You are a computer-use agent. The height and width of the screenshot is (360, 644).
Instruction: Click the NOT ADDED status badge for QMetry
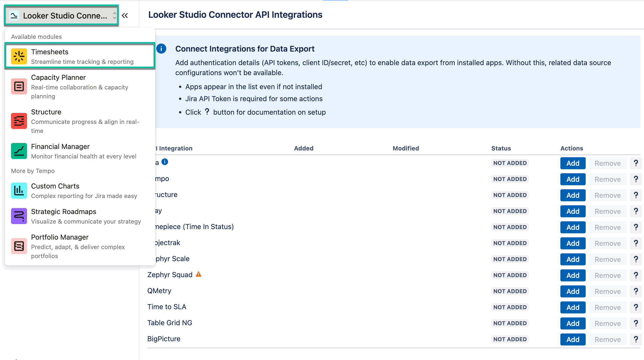coord(510,291)
